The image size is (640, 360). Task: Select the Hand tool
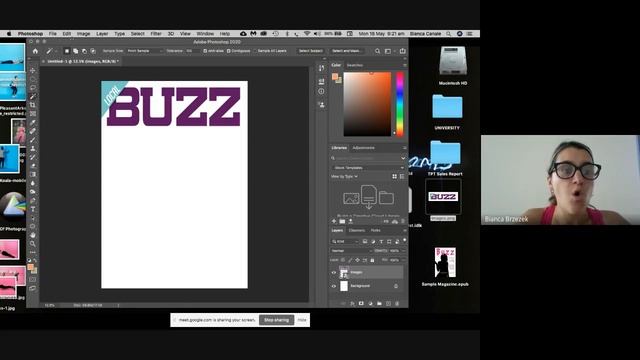pyautogui.click(x=33, y=235)
